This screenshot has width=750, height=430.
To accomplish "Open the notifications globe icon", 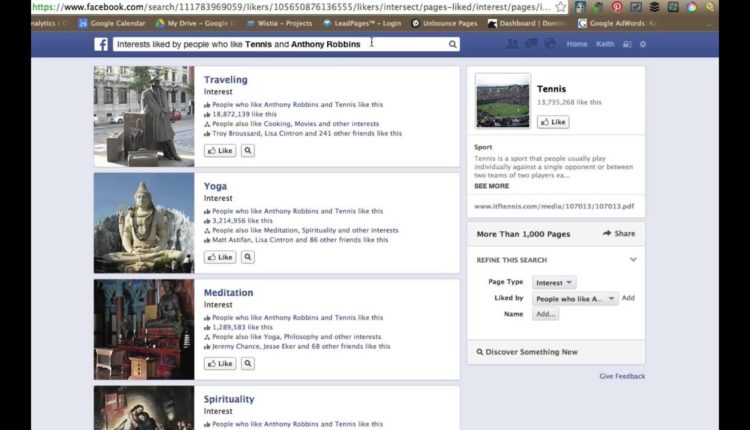I will tap(550, 44).
